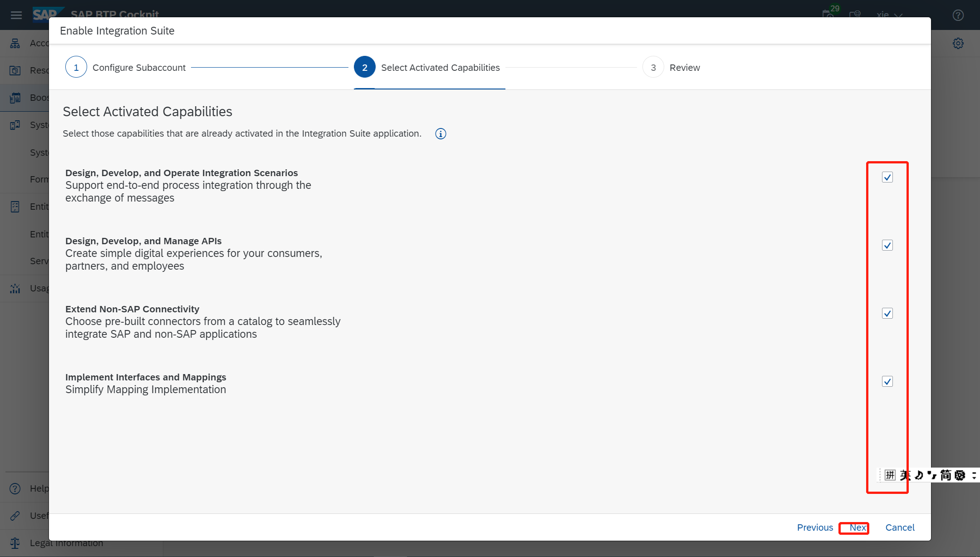Open Help icon in sidebar footer

15,488
